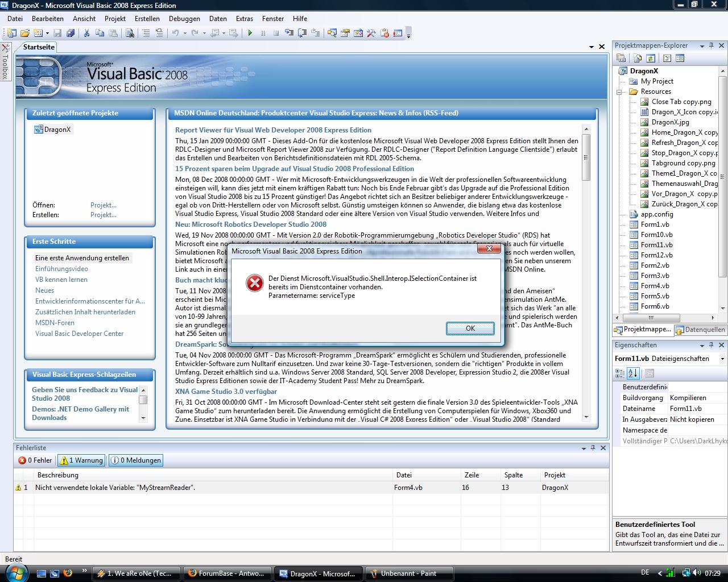Open the Form11.vb object dropdown in Eigenschaften

(x=722, y=359)
